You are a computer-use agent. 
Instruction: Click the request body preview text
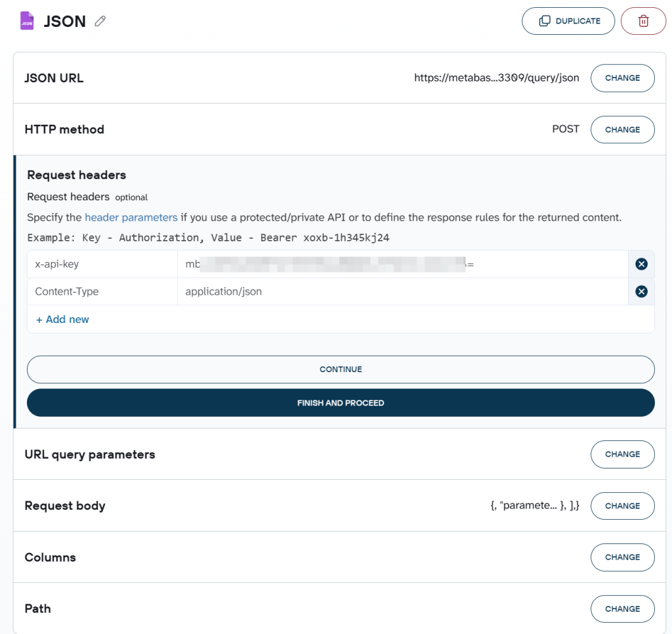[x=534, y=505]
